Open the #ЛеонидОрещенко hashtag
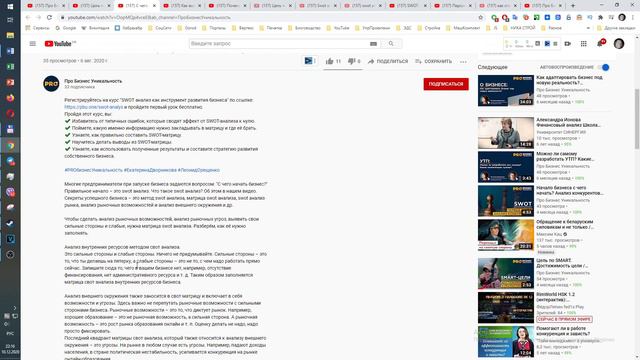This screenshot has height=360, width=640. pos(199,170)
